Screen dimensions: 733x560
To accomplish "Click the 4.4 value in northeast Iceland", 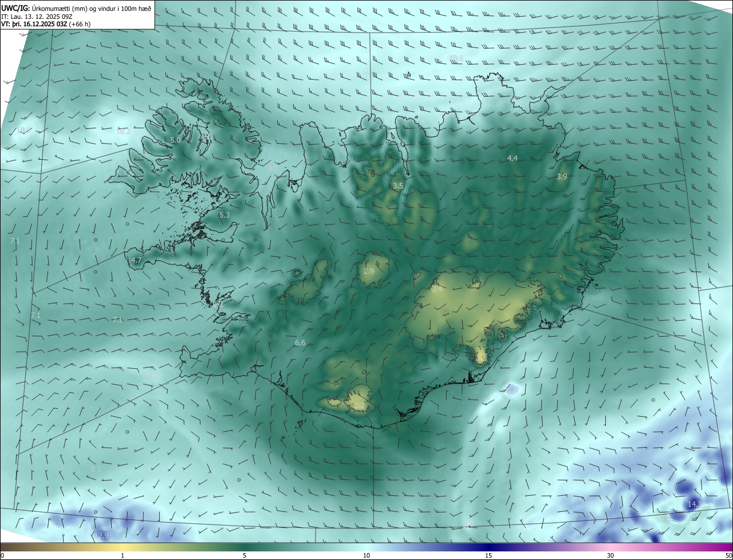I will (513, 158).
